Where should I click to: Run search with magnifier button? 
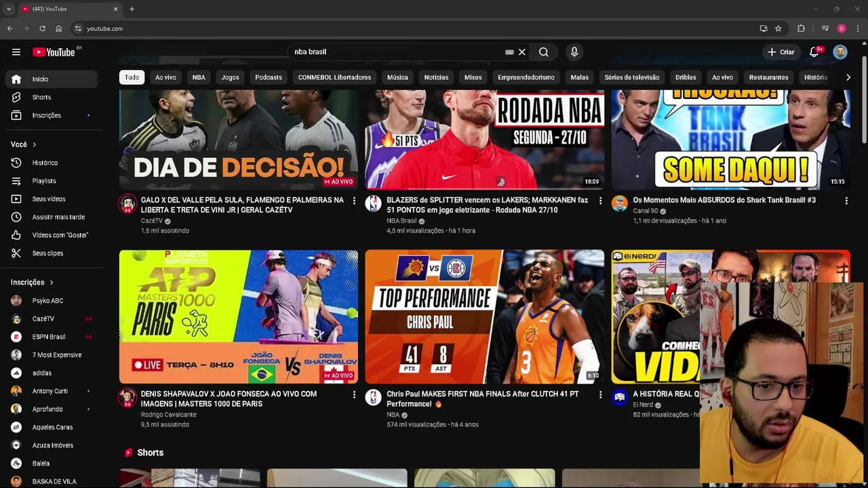tap(544, 52)
